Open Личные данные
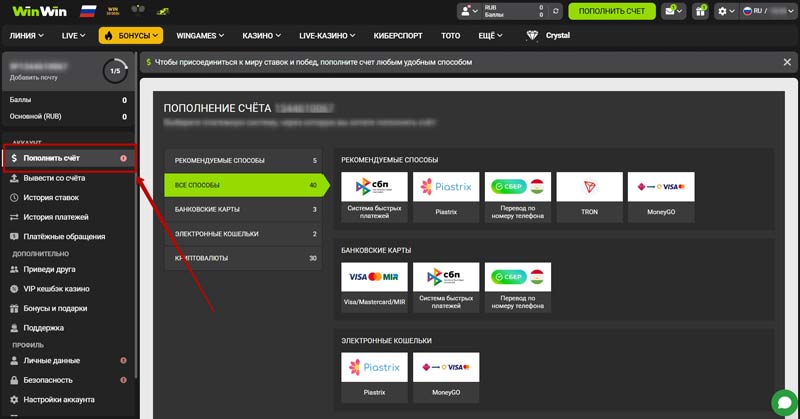 point(69,360)
